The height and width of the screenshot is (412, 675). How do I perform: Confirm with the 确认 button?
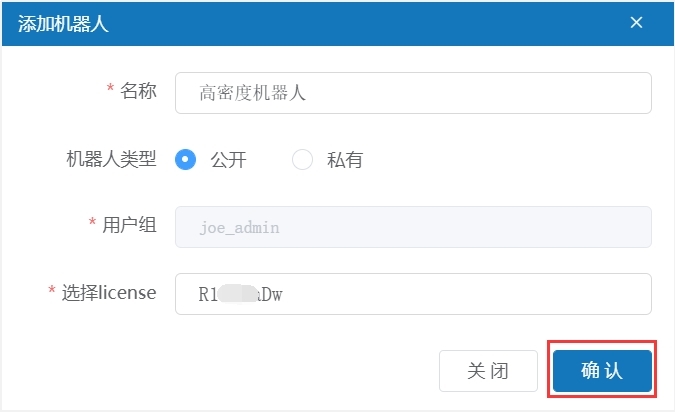pos(602,371)
